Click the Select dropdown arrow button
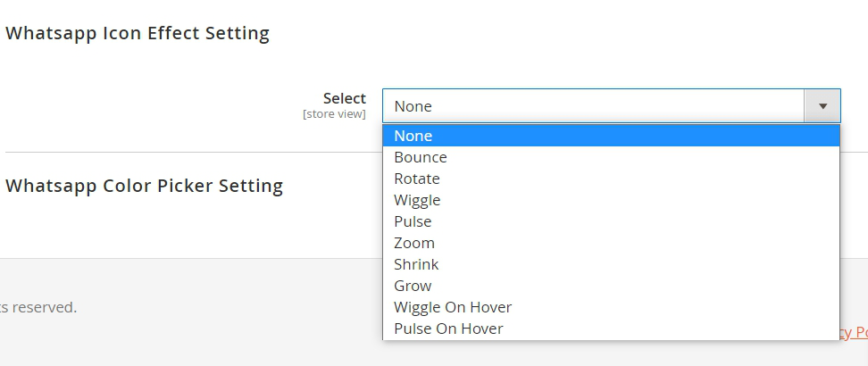 coord(822,106)
